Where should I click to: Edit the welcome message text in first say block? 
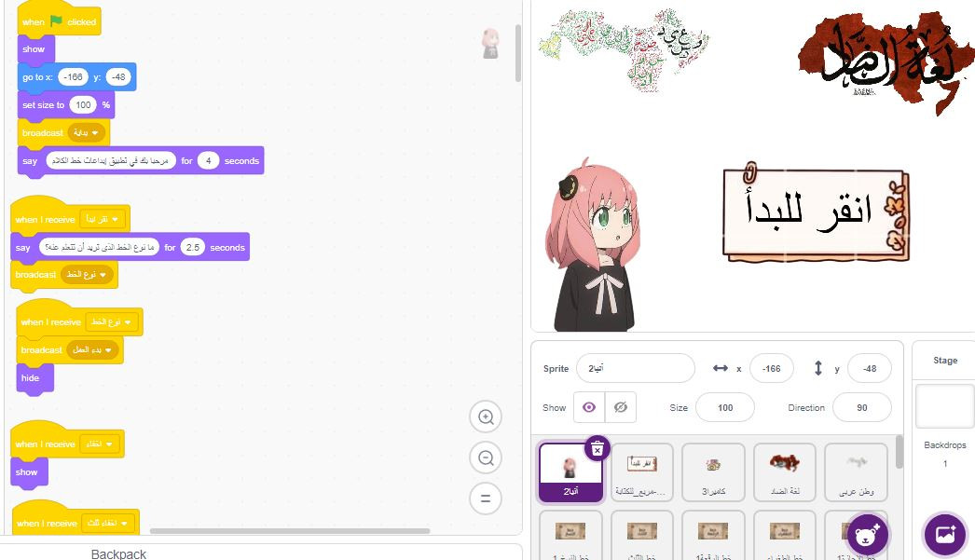tap(111, 161)
